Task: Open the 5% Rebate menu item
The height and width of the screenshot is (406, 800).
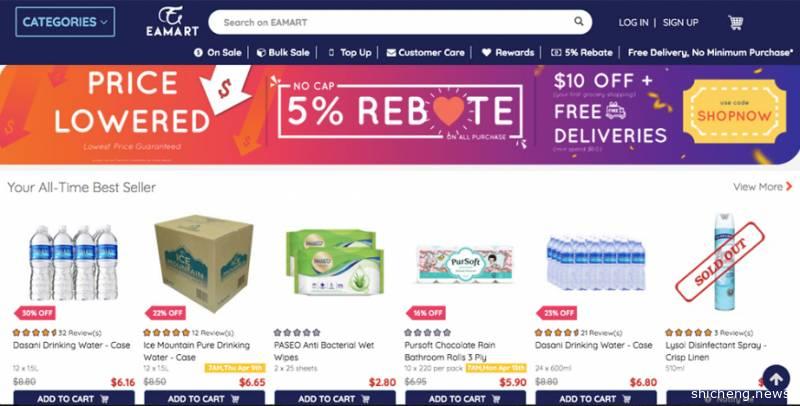Action: (582, 53)
